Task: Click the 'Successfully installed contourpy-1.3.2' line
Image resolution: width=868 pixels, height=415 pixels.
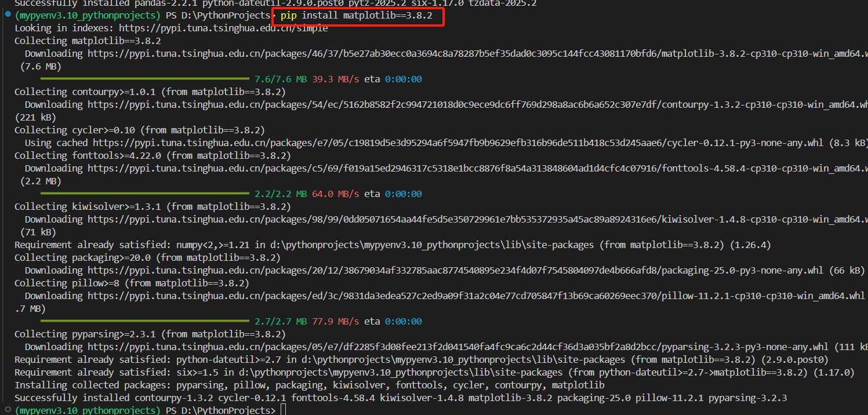Action: [x=401, y=398]
